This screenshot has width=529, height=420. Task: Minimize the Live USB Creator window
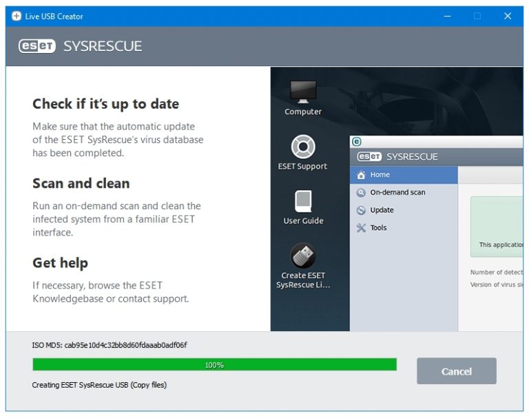447,17
